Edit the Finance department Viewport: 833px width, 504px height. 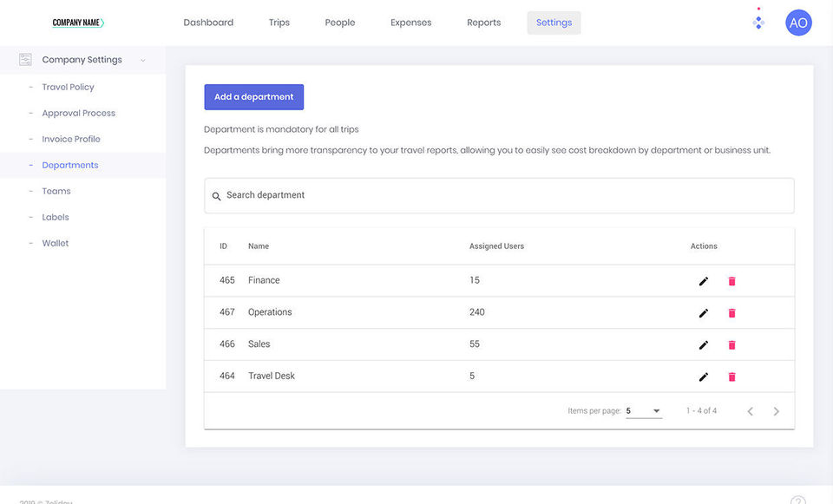tap(704, 281)
